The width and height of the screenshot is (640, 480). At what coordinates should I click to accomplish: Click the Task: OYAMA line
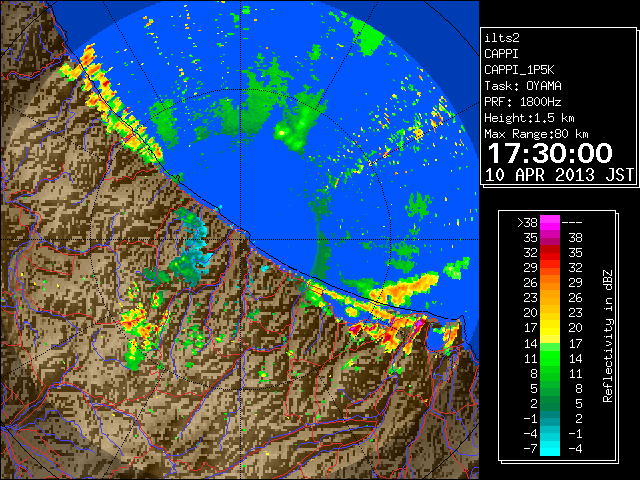click(x=523, y=86)
